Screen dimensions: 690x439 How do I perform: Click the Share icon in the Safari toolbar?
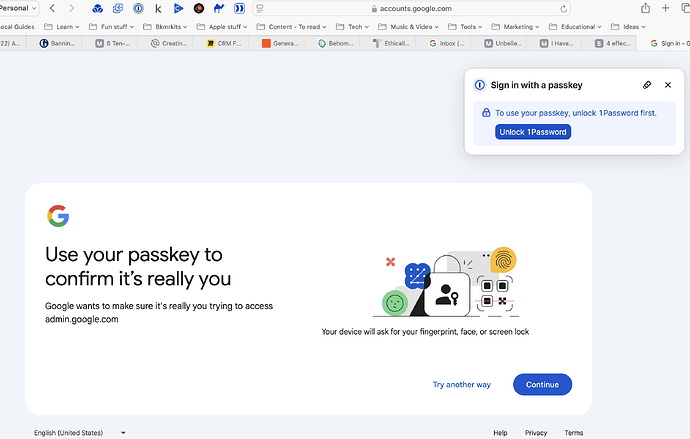tap(645, 8)
